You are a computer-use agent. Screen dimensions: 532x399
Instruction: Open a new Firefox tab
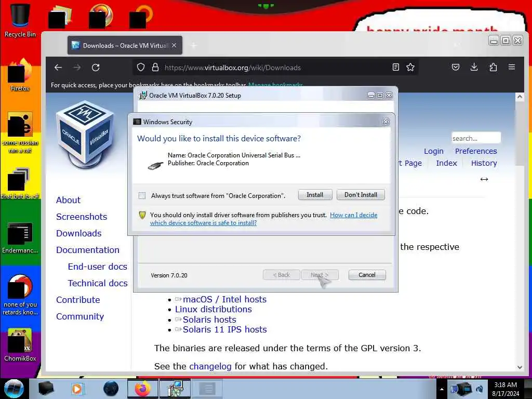(x=194, y=46)
